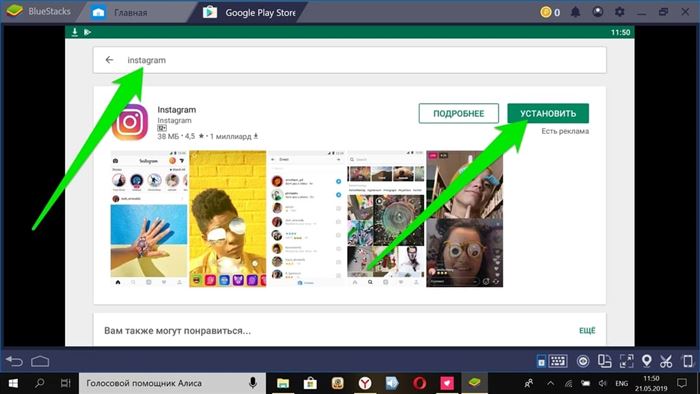Open the live video screenshot
This screenshot has height=394, width=700.
[x=464, y=219]
